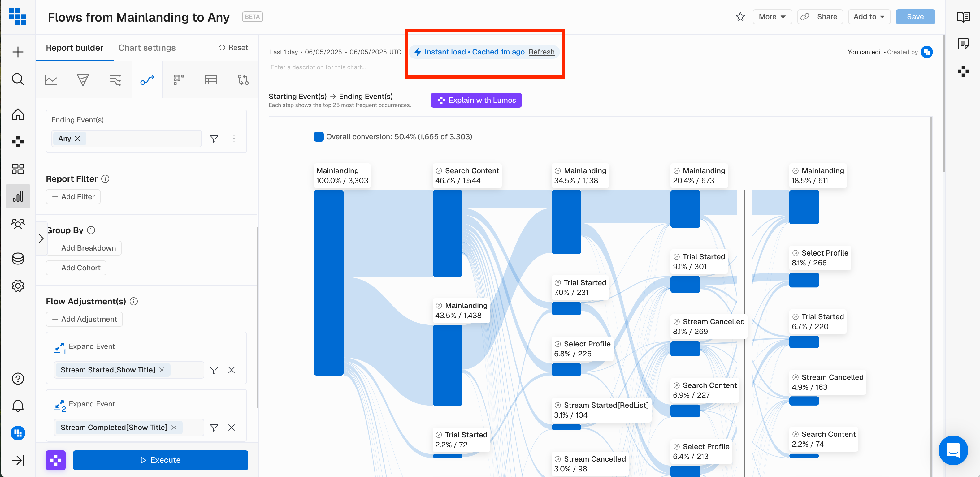Click the Overall conversion legend color swatch

pyautogui.click(x=319, y=137)
